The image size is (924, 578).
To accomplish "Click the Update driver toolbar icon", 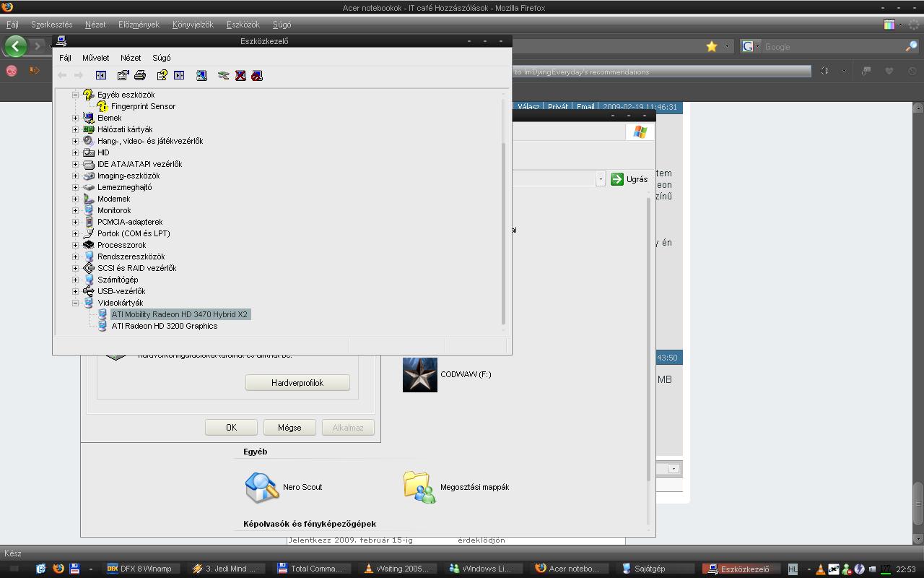I will click(224, 75).
